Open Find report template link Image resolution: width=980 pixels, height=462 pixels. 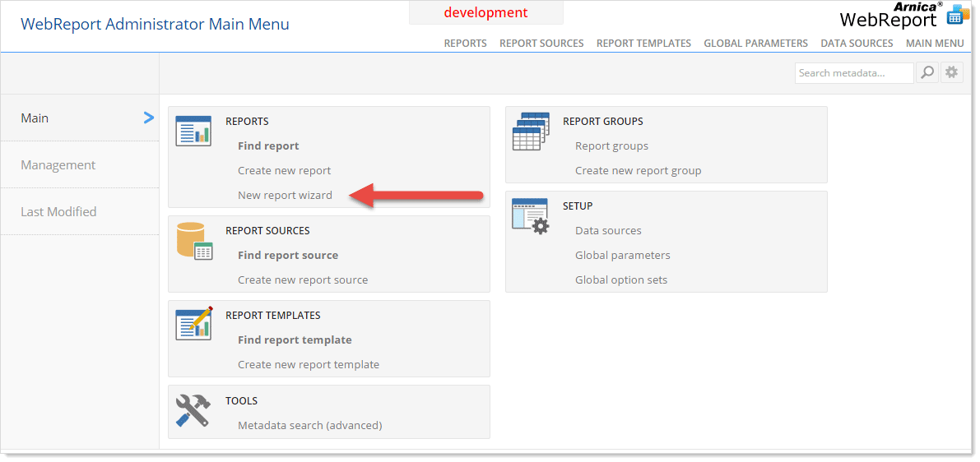click(x=295, y=340)
